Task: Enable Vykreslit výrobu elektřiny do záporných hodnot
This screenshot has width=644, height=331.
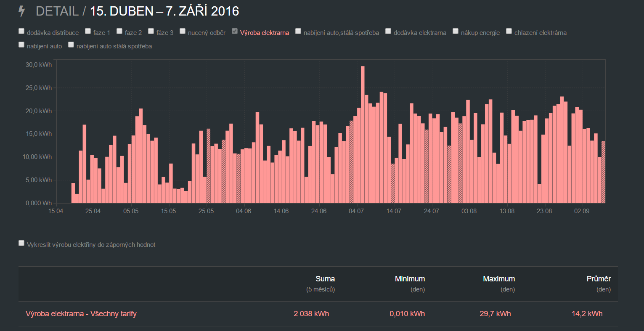Action: [x=21, y=243]
